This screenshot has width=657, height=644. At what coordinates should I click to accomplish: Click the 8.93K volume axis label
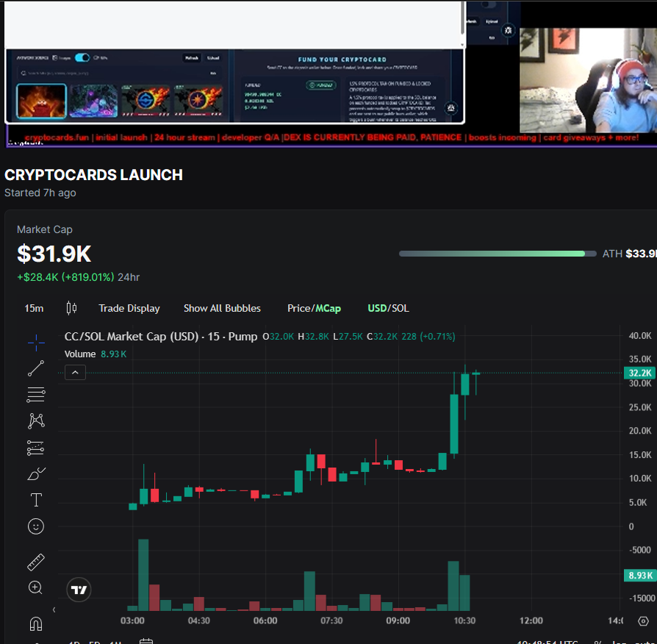(640, 575)
